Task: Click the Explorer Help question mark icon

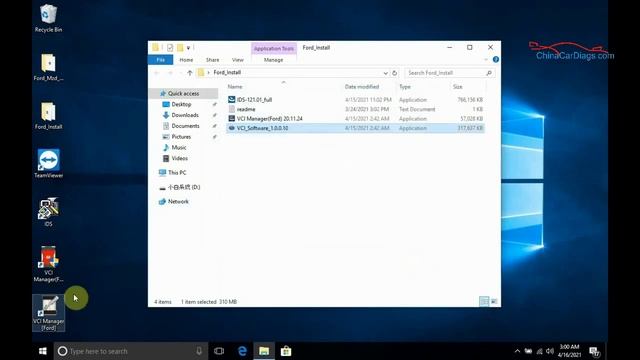Action: [496, 60]
